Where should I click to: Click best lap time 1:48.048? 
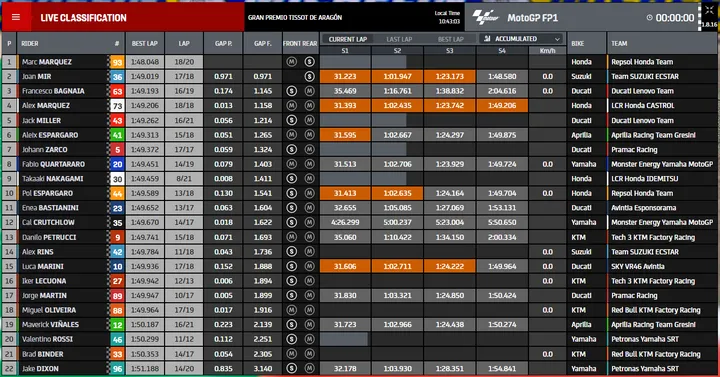tap(145, 62)
